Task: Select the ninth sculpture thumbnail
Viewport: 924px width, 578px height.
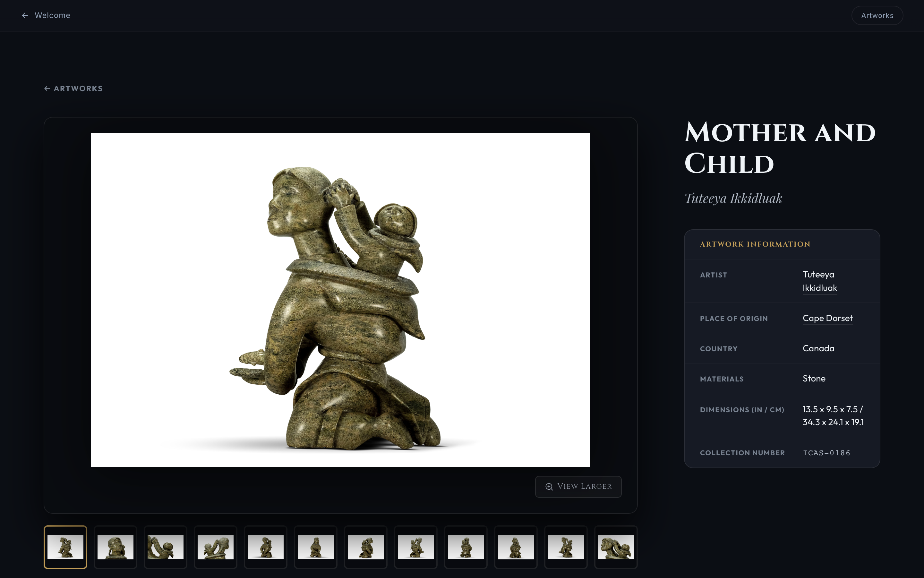Action: pyautogui.click(x=466, y=547)
